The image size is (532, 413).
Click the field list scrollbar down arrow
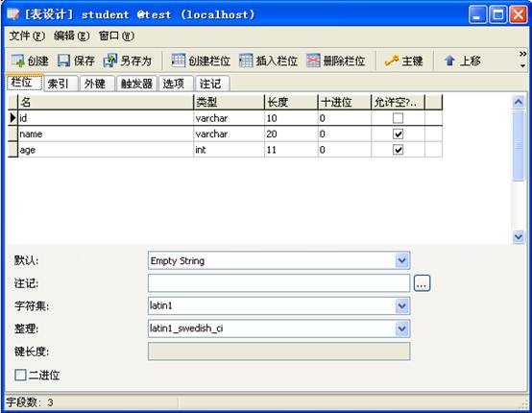pos(519,236)
